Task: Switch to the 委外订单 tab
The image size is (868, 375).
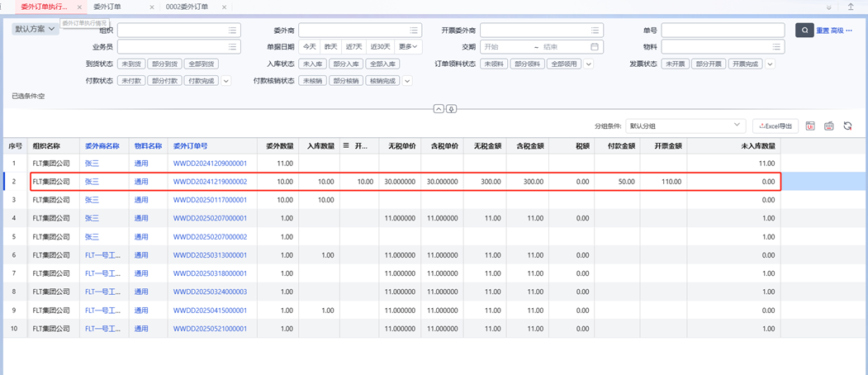Action: point(108,7)
